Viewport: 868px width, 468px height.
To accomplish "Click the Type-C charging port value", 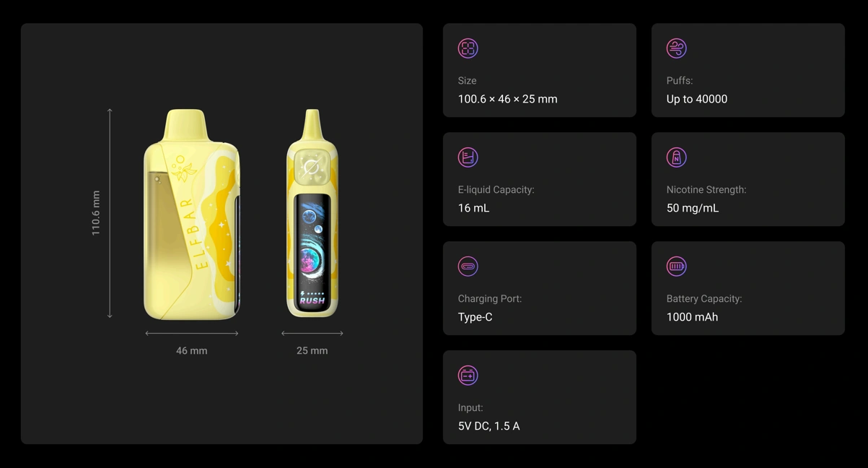I will [x=475, y=317].
